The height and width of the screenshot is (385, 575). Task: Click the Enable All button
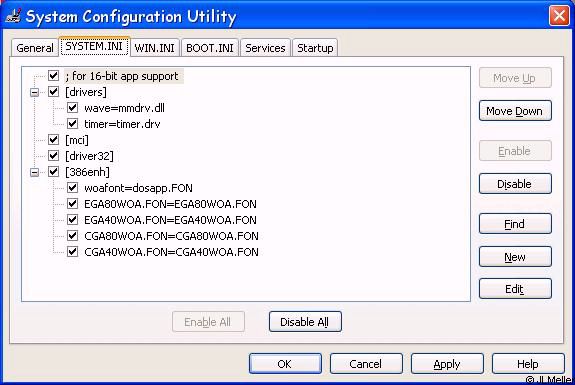click(x=208, y=322)
